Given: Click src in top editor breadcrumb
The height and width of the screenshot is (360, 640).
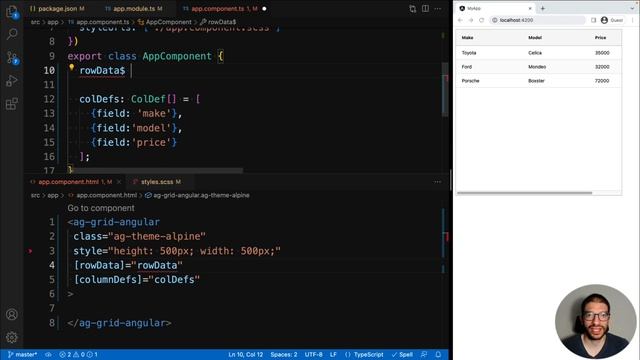Looking at the screenshot, I should tap(36, 22).
